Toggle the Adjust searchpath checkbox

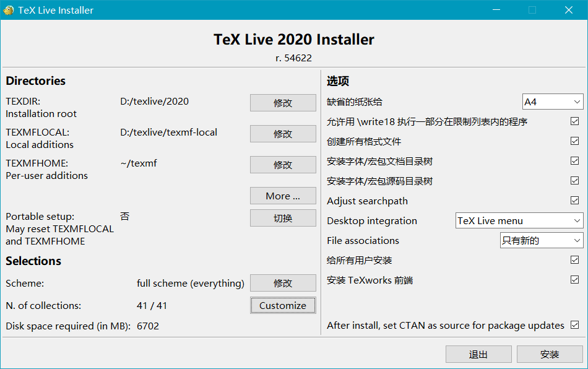(575, 201)
